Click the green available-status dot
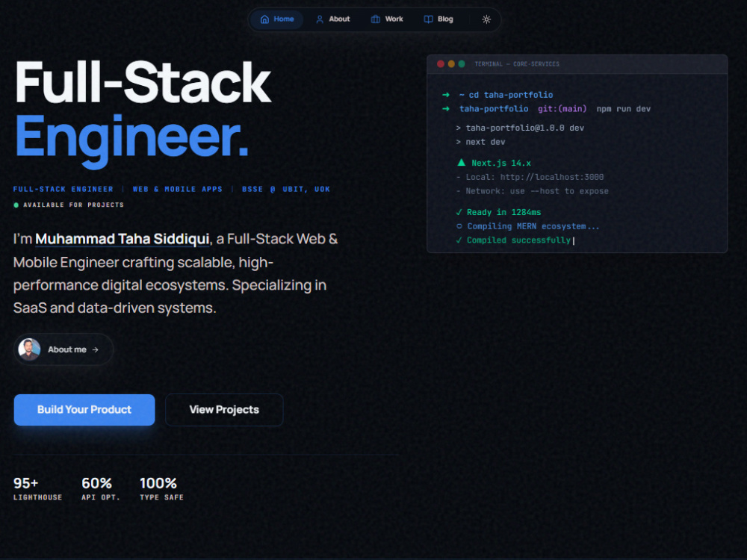Viewport: 747px width, 560px height. point(16,205)
